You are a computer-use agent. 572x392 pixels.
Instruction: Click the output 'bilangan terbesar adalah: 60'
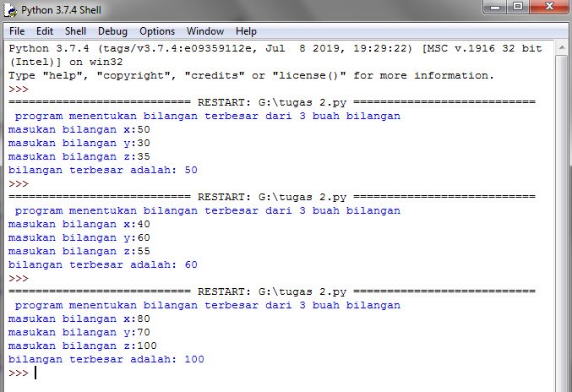103,264
